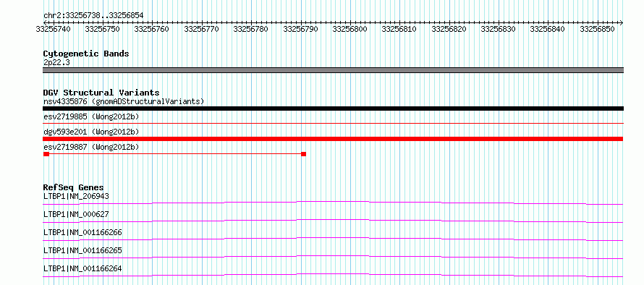Select the magenta LTBP1|NM_206943 transcript line
This screenshot has height=285, width=644.
[333, 203]
